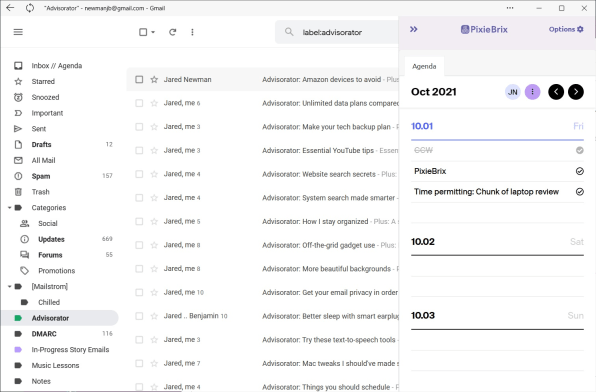596x392 pixels.
Task: Open the three-dot More options in Gmail toolbar
Action: 192,32
